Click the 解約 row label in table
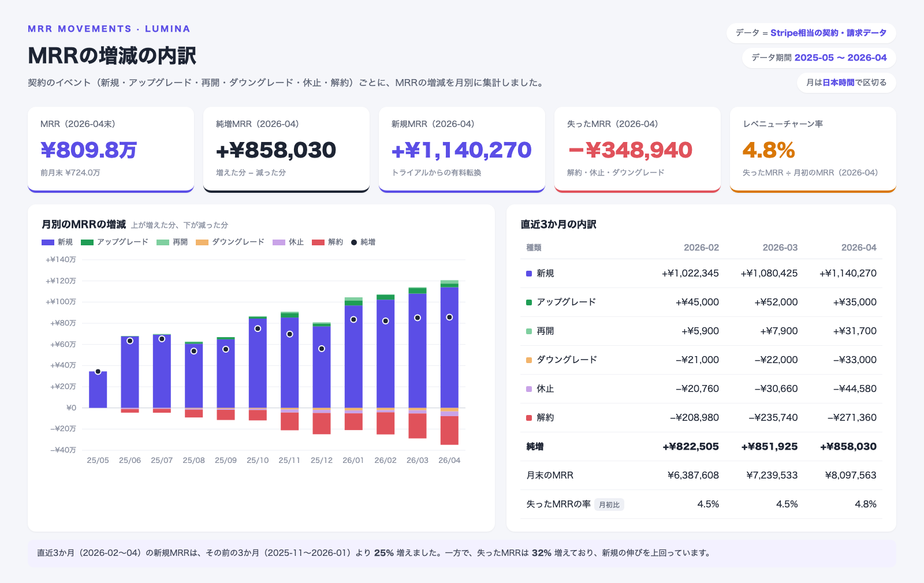The width and height of the screenshot is (924, 583). (545, 418)
